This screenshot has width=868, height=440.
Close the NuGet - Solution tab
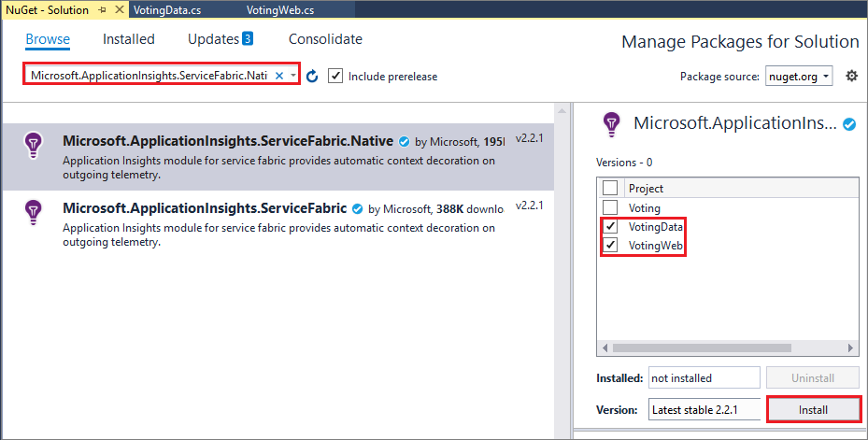pyautogui.click(x=120, y=10)
